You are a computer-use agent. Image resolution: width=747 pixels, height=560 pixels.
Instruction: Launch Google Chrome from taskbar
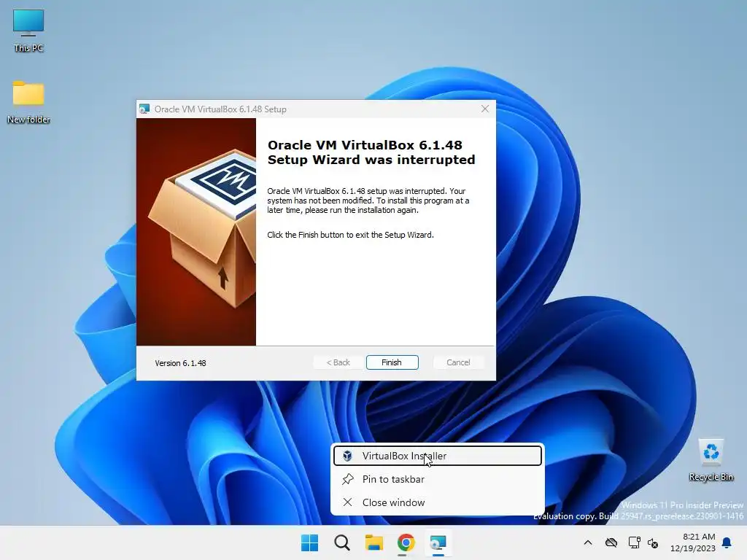(x=406, y=542)
